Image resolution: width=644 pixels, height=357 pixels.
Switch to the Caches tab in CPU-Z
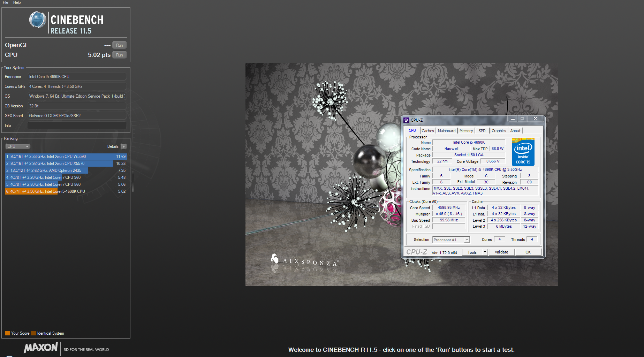(428, 131)
